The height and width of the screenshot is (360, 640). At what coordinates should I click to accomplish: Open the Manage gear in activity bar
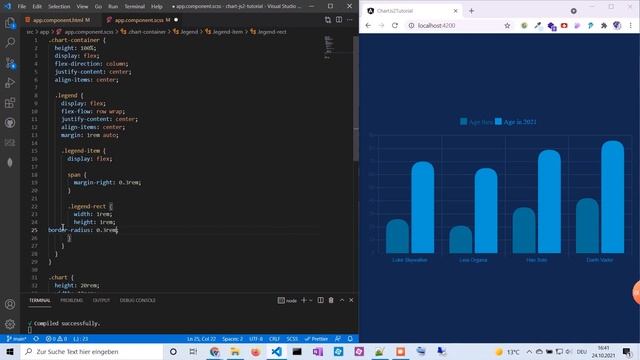[x=10, y=324]
